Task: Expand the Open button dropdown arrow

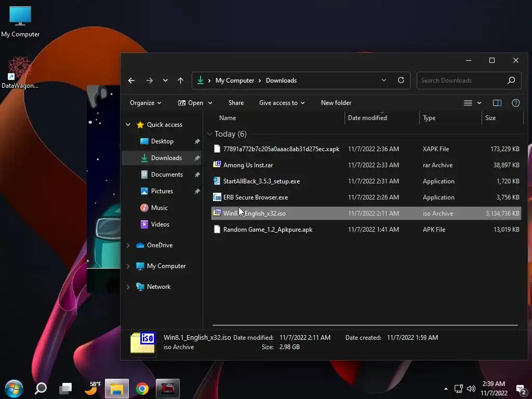Action: pos(210,103)
